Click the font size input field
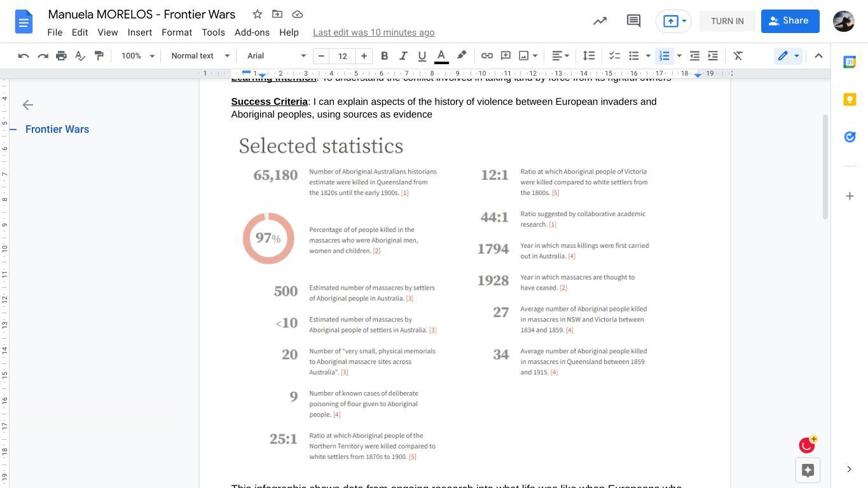 (x=342, y=56)
